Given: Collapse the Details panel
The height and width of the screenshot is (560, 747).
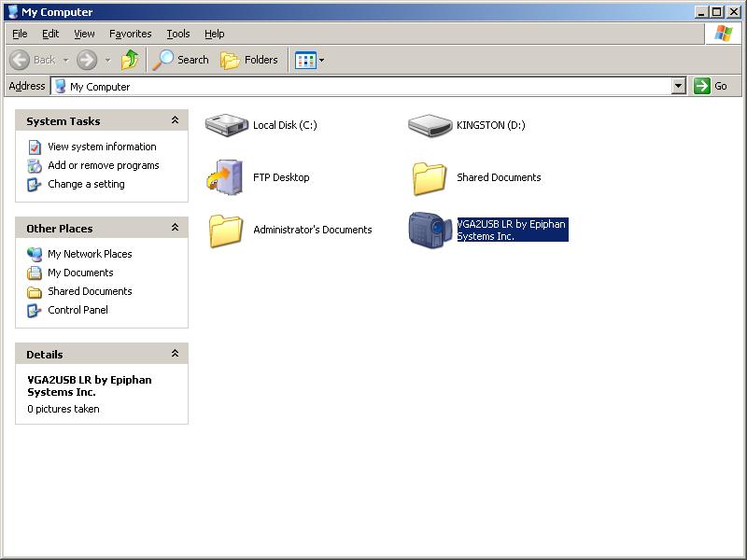Looking at the screenshot, I should tap(175, 354).
